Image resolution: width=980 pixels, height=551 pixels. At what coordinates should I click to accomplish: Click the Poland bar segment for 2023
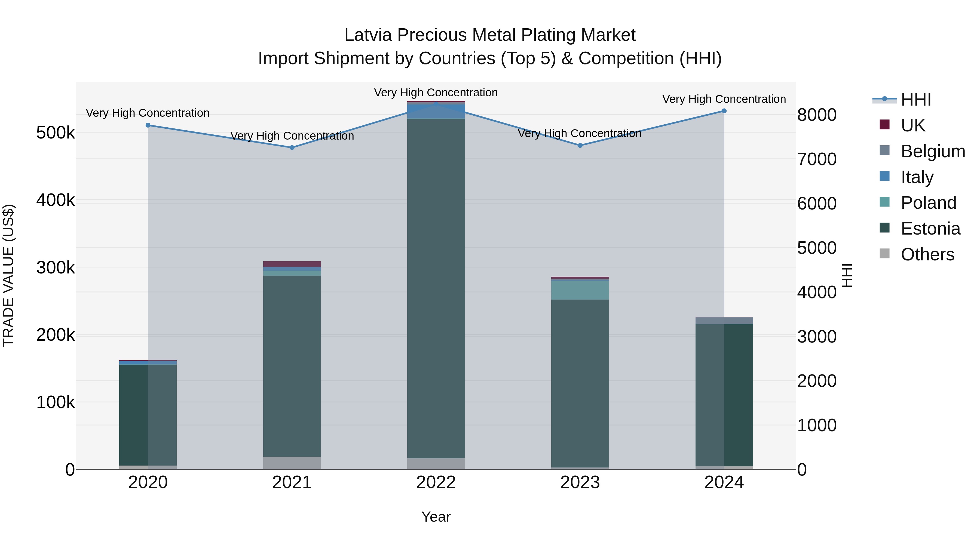[x=580, y=290]
